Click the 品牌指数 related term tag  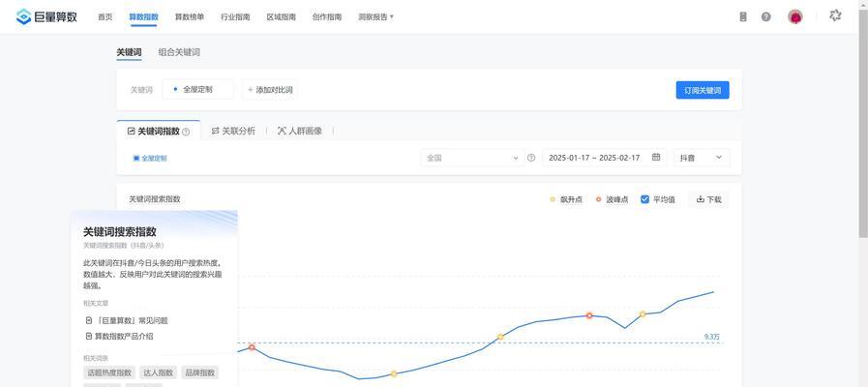click(200, 372)
